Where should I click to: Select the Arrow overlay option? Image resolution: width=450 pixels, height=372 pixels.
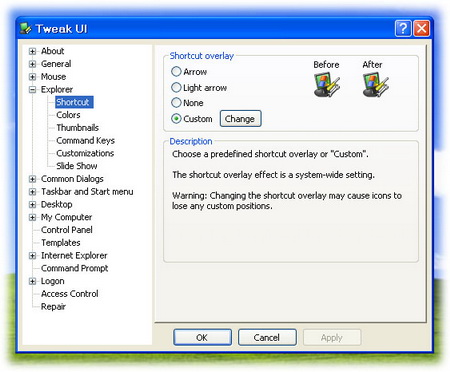coord(176,72)
